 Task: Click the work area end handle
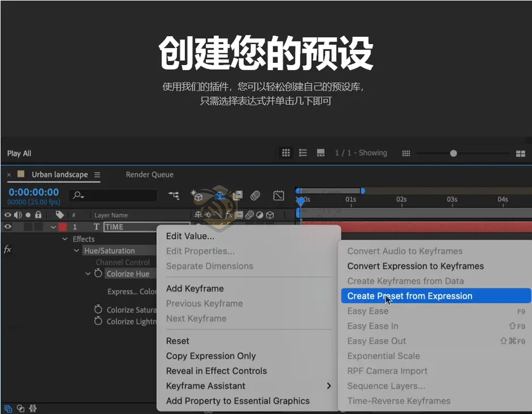coord(363,191)
